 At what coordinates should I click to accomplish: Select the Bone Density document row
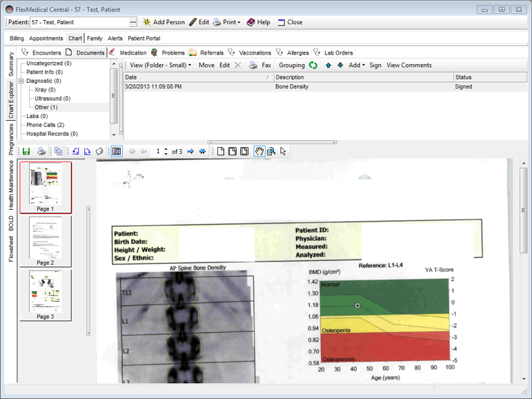325,86
